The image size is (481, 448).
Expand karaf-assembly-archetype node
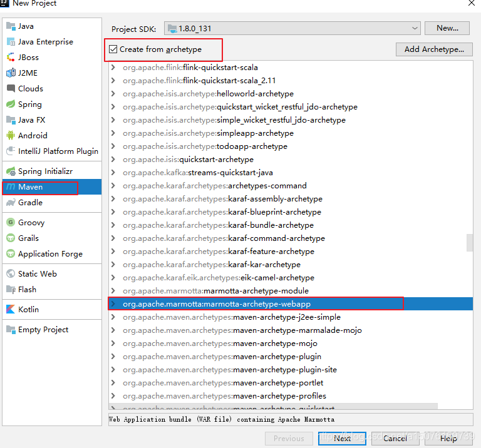pos(113,199)
